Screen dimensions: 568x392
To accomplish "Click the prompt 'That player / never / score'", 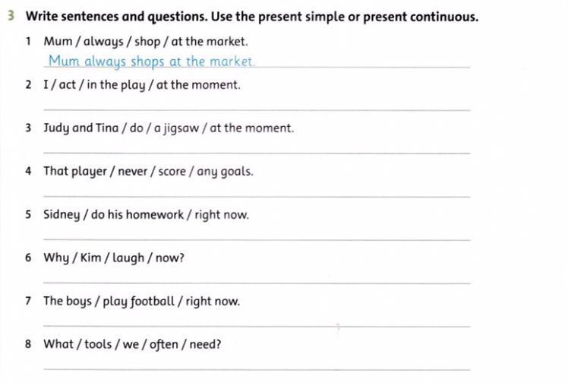I will tap(148, 172).
